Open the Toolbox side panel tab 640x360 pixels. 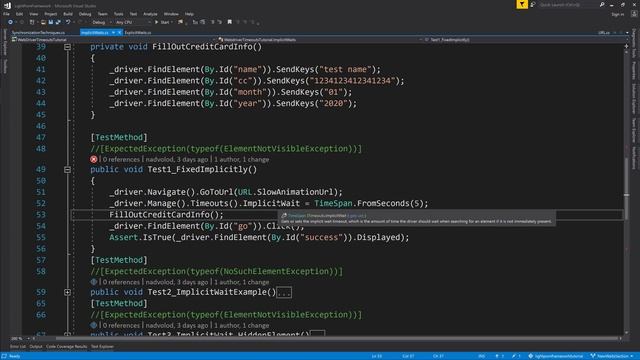(4, 66)
